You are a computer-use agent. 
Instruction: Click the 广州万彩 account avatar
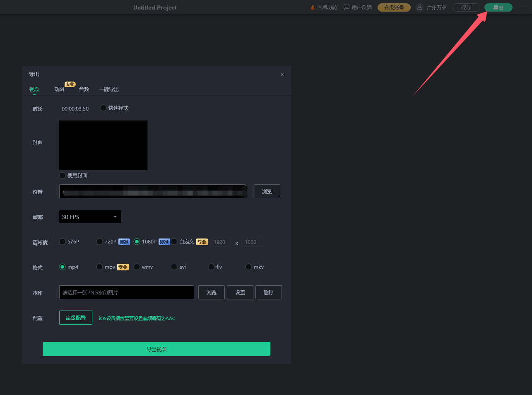(x=420, y=7)
